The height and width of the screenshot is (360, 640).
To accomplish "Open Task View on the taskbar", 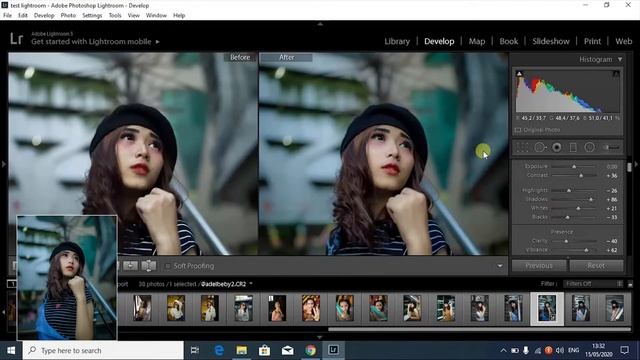I will coord(195,350).
